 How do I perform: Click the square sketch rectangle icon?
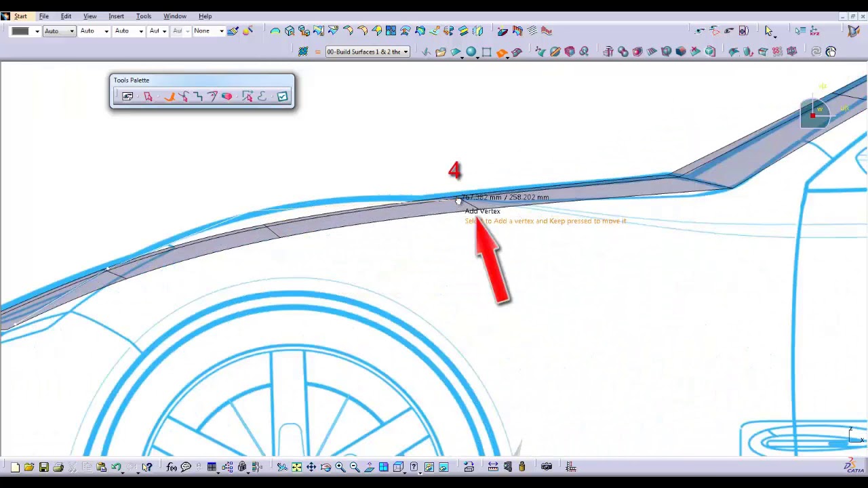pos(486,52)
